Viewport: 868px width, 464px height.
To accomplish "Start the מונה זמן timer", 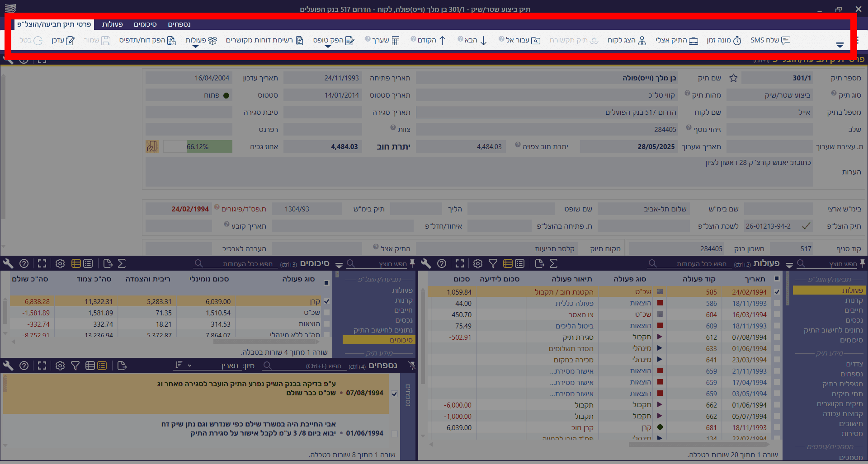I will coord(737,41).
